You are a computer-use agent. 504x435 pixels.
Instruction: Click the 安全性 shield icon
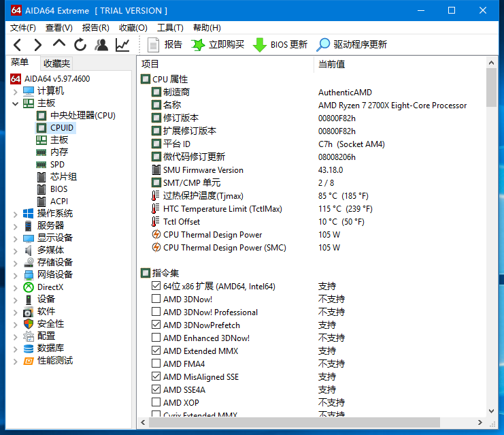pos(29,323)
